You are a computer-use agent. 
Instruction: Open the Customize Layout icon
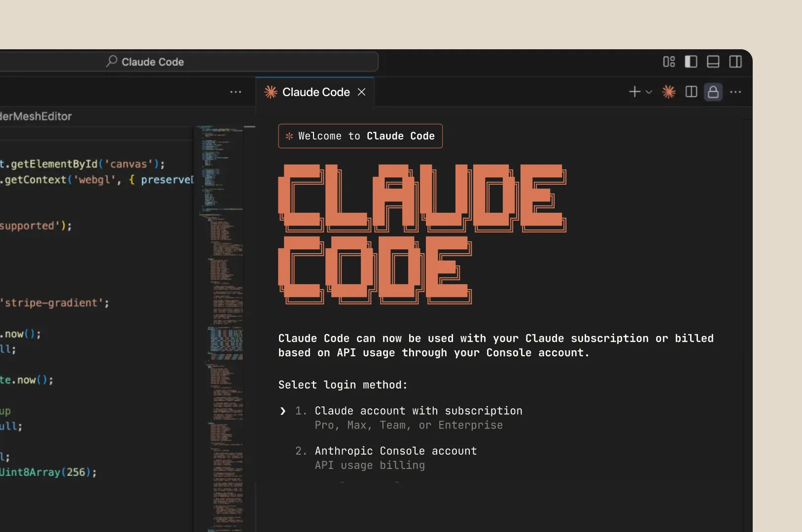pyautogui.click(x=669, y=62)
